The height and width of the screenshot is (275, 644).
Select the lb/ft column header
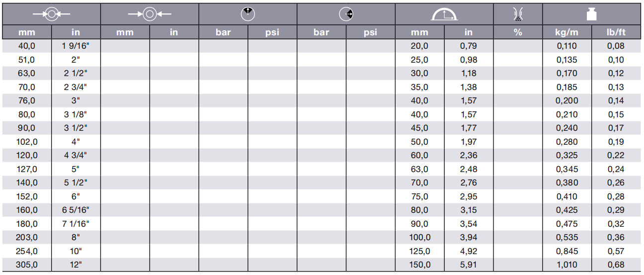tap(616, 32)
